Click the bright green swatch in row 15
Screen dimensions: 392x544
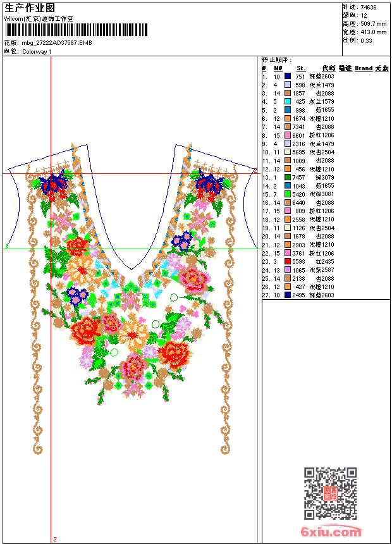[x=288, y=194]
